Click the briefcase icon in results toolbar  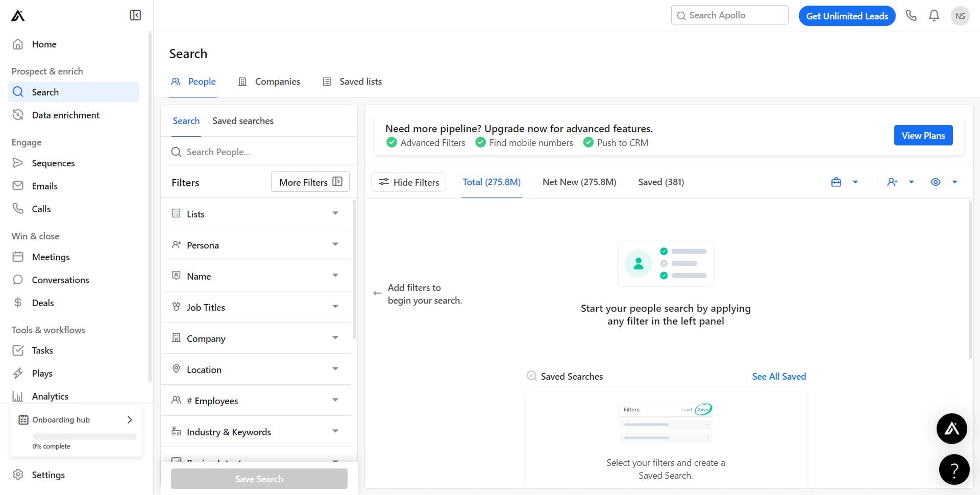tap(836, 182)
